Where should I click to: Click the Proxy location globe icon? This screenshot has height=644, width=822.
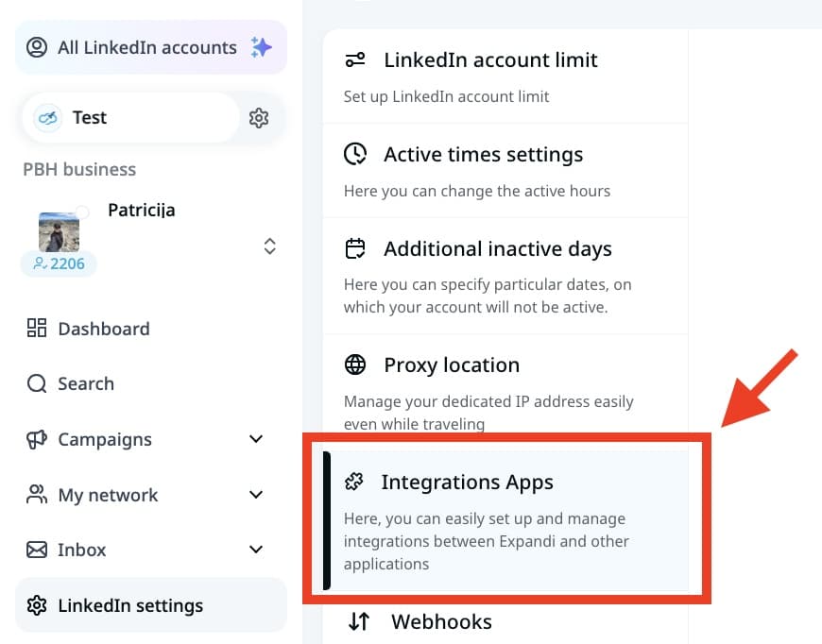(355, 364)
